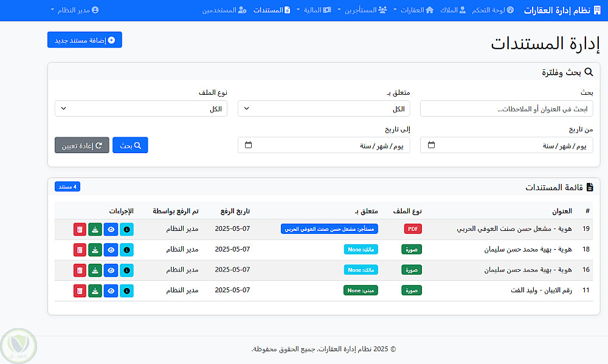The height and width of the screenshot is (364, 608).
Task: Open the المستخدمين users page
Action: tap(224, 10)
